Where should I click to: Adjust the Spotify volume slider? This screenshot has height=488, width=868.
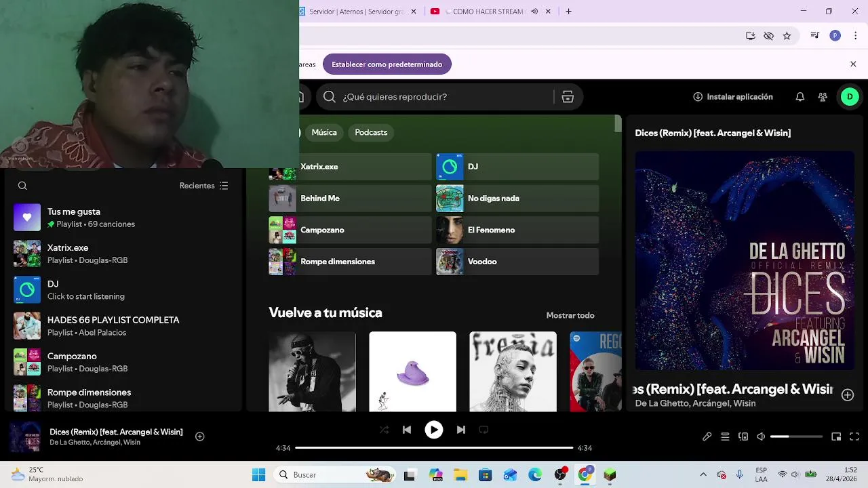pos(796,436)
